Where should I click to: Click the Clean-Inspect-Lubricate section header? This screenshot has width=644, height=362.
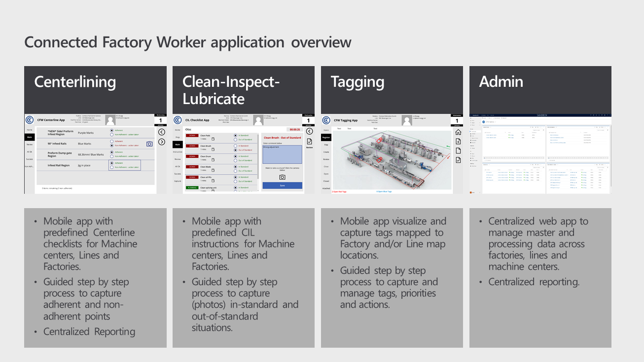(x=244, y=90)
